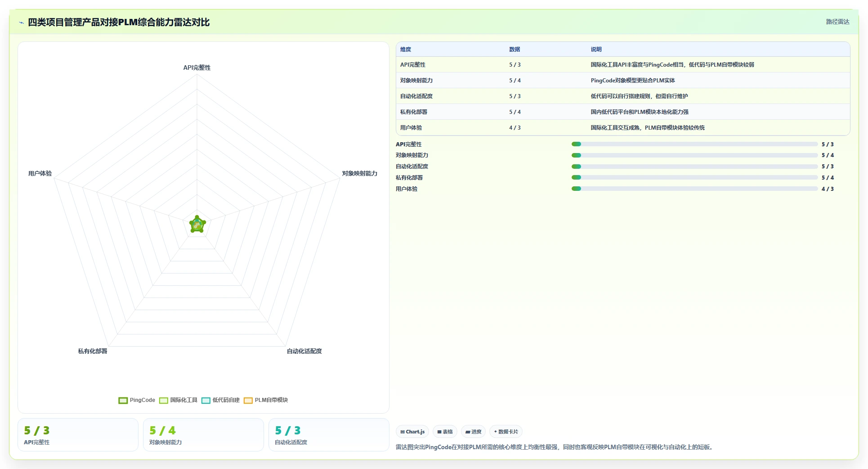
Task: Toggle PLM自带模块 legend swatch
Action: click(x=248, y=400)
